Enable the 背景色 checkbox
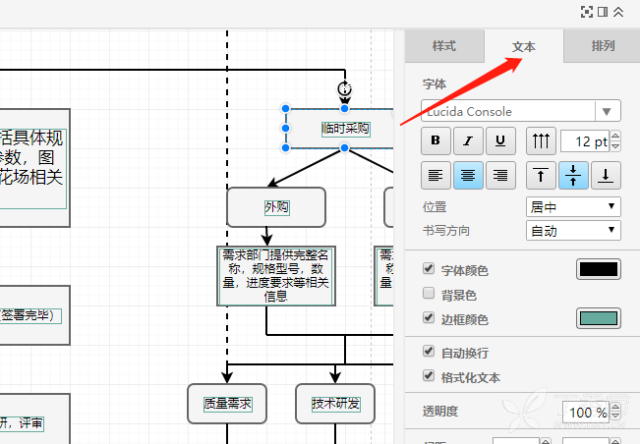640x444 pixels. 429,293
